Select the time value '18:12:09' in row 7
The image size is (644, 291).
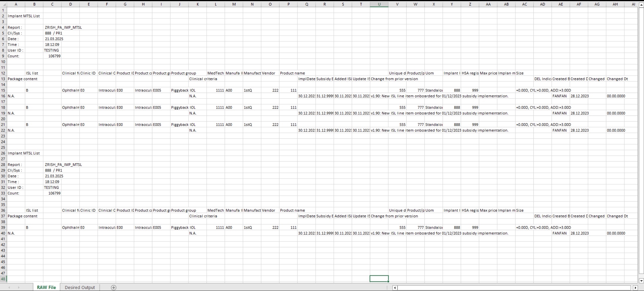point(52,45)
